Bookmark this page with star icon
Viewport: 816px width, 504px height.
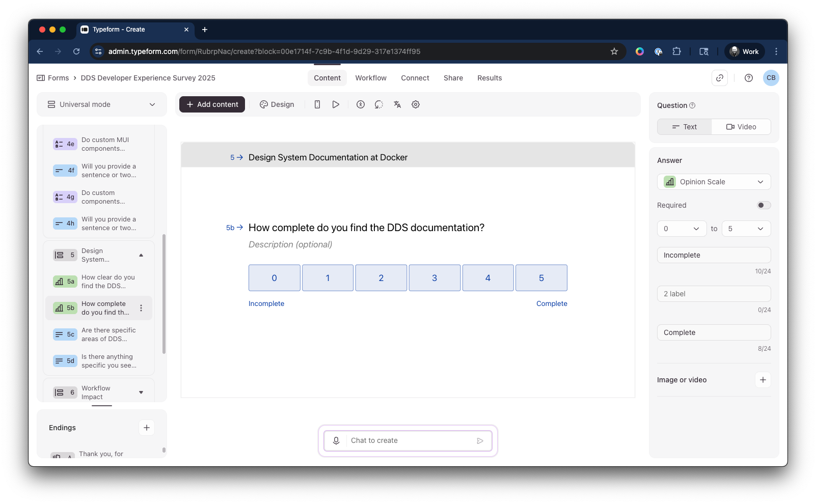(x=614, y=51)
